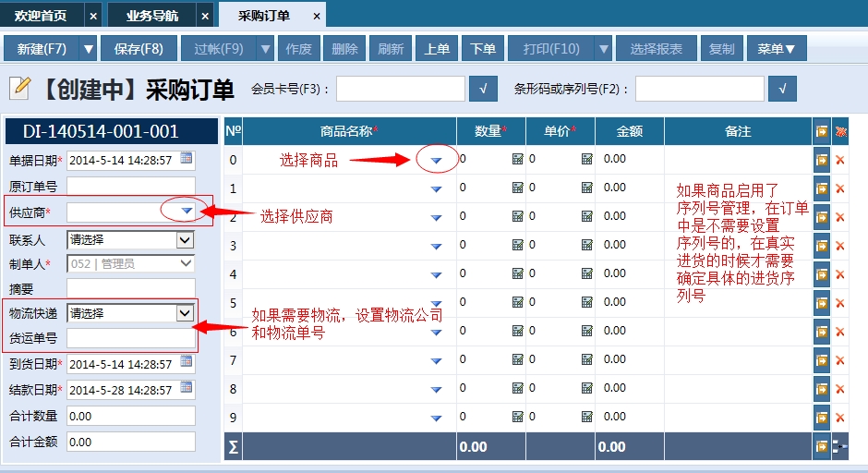Switch to 欢迎首页 tab
Screen dimensions: 868x473
[41, 16]
